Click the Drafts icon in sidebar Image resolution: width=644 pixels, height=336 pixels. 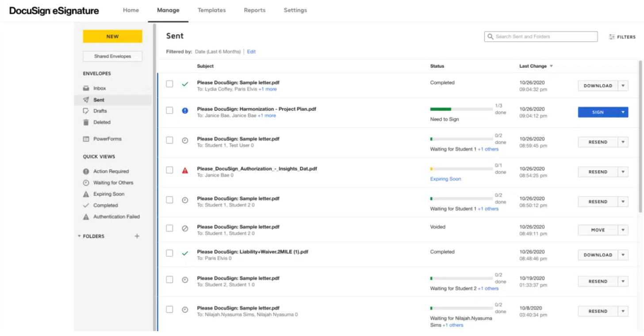(x=86, y=111)
